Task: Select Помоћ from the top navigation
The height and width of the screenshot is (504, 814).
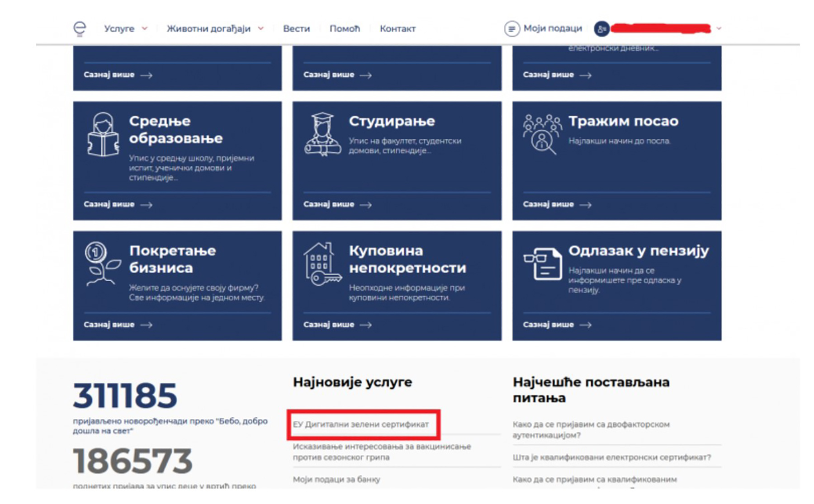Action: coord(344,28)
